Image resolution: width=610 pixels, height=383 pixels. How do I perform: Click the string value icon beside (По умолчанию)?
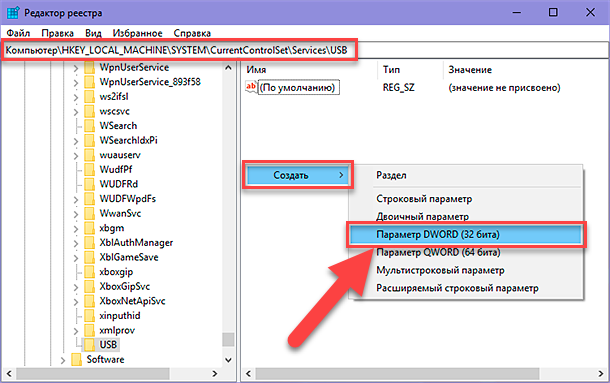coord(251,87)
